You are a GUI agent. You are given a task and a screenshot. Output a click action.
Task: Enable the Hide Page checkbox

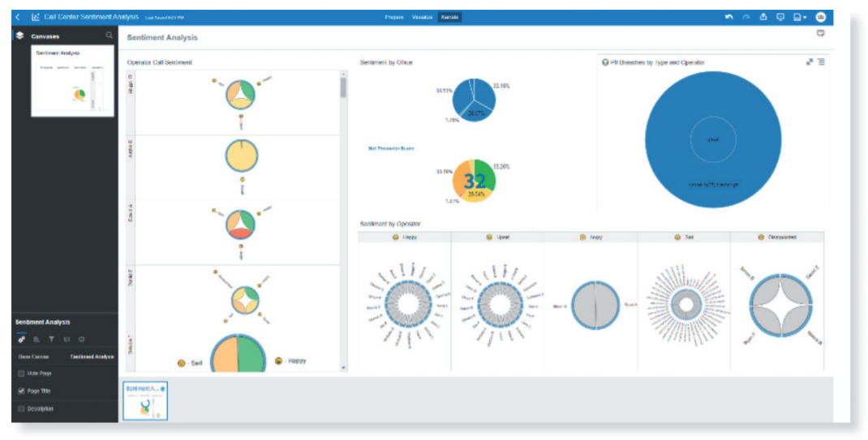tap(22, 374)
